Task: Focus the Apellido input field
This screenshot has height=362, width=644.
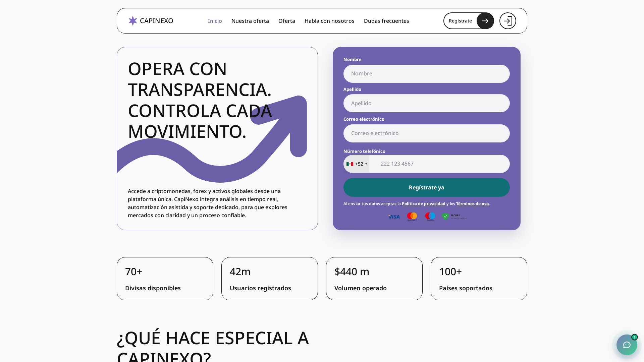Action: click(427, 103)
